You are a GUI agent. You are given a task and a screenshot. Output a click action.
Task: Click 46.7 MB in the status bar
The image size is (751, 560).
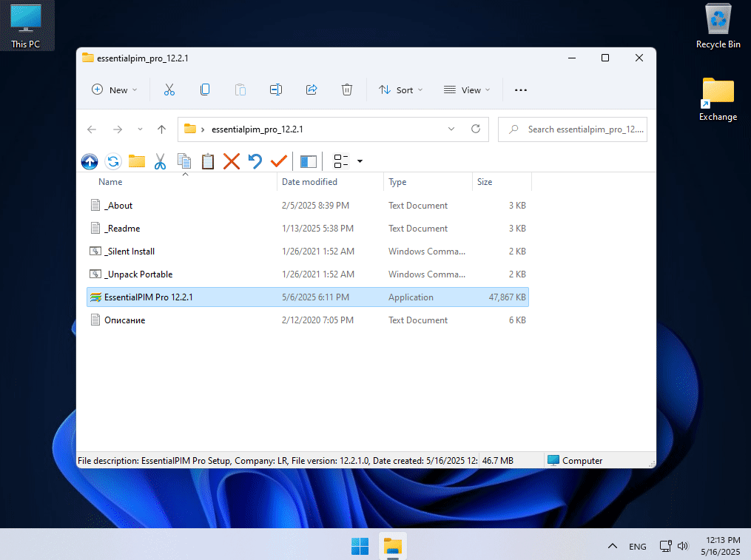(498, 460)
